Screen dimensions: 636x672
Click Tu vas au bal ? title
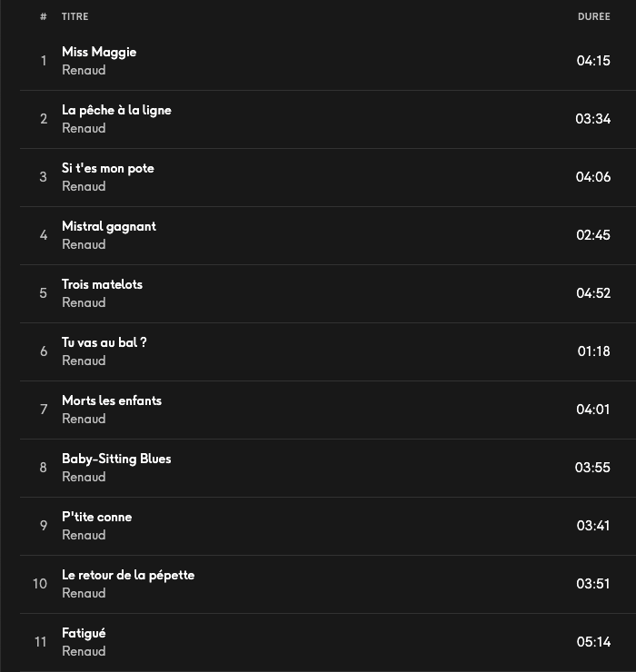click(x=104, y=343)
